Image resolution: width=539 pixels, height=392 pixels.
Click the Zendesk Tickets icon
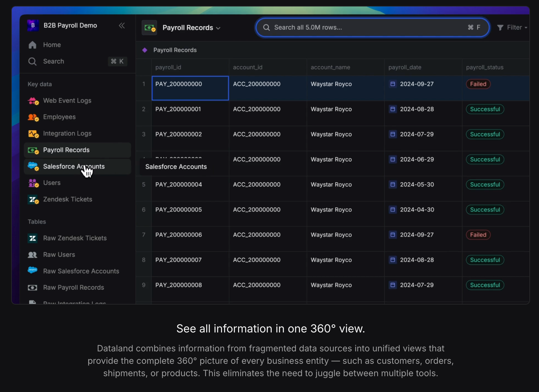[x=33, y=199]
